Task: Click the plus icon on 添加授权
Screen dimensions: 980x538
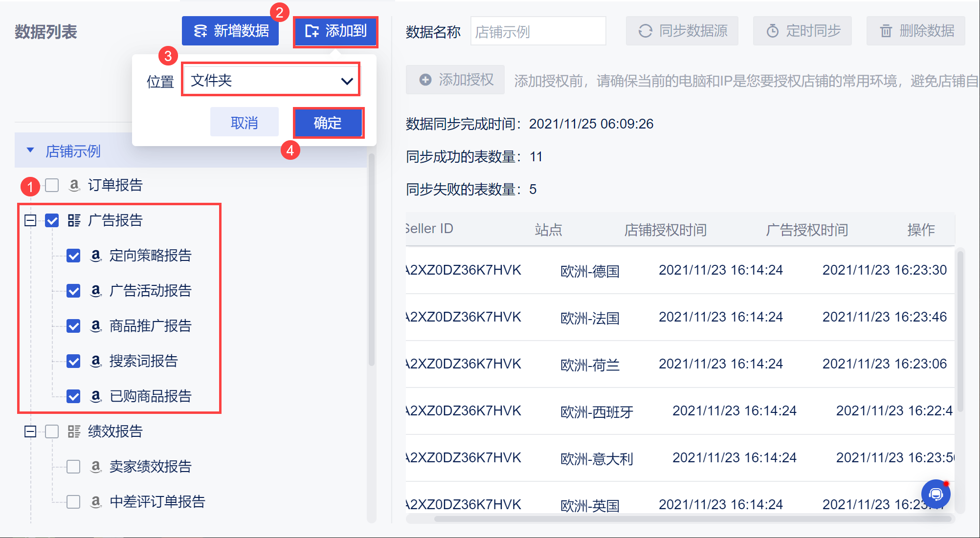Action: pos(425,80)
